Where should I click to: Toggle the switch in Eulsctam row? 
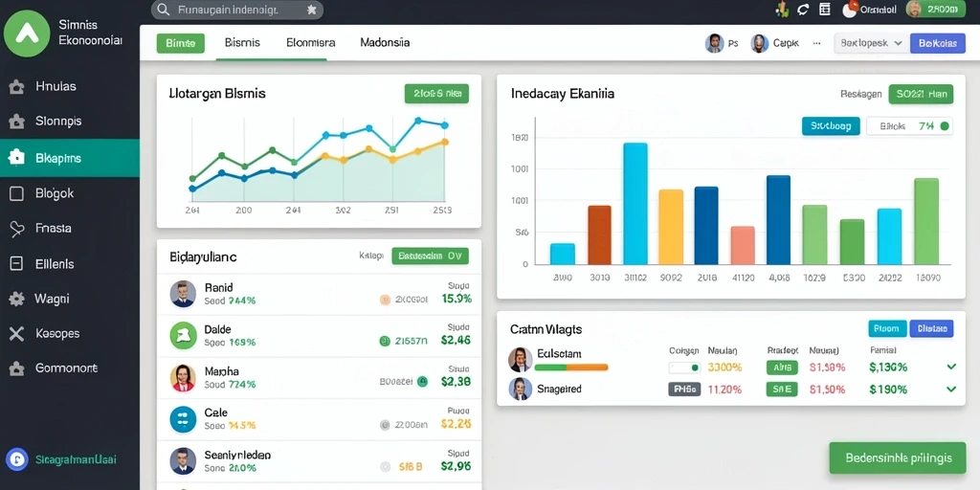click(x=684, y=367)
